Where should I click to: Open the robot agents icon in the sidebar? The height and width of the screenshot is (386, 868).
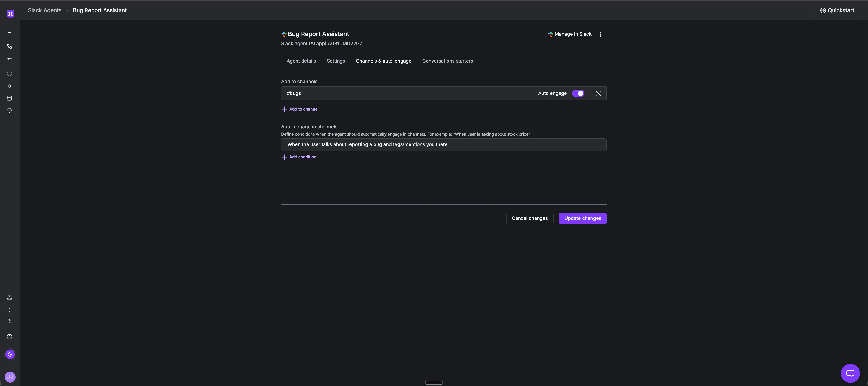(9, 34)
